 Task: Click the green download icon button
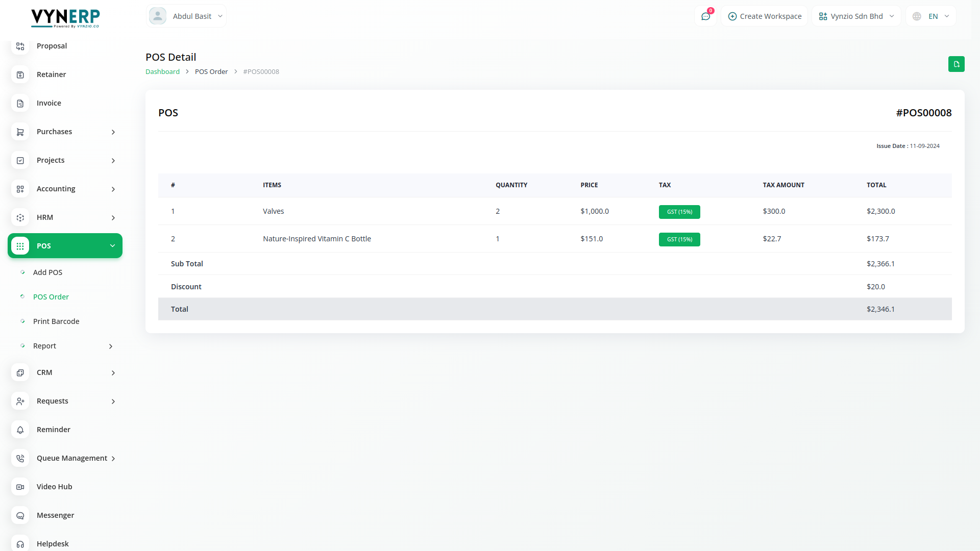point(956,64)
